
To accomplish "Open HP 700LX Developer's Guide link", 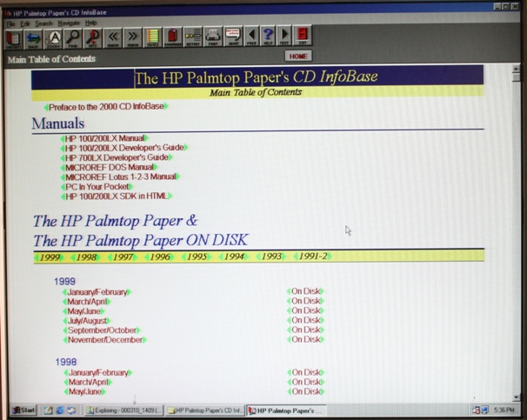I will (117, 157).
